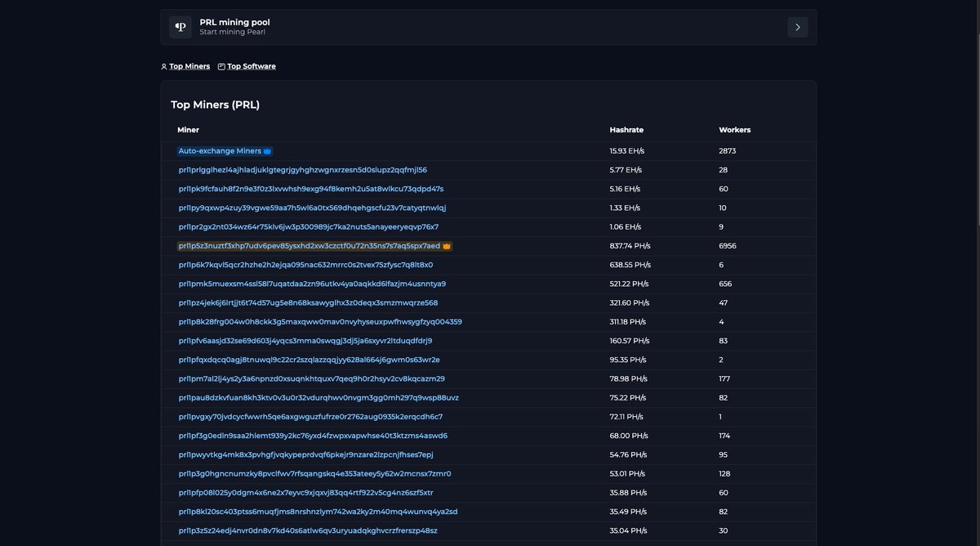The width and height of the screenshot is (980, 546).
Task: Click the '68.00 PH/s' hashrate value
Action: (629, 436)
